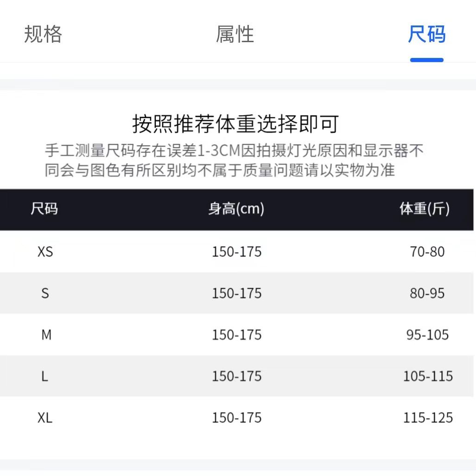Screen dimensions: 476x476
Task: Click the 体重(斤) column header
Action: tap(425, 209)
